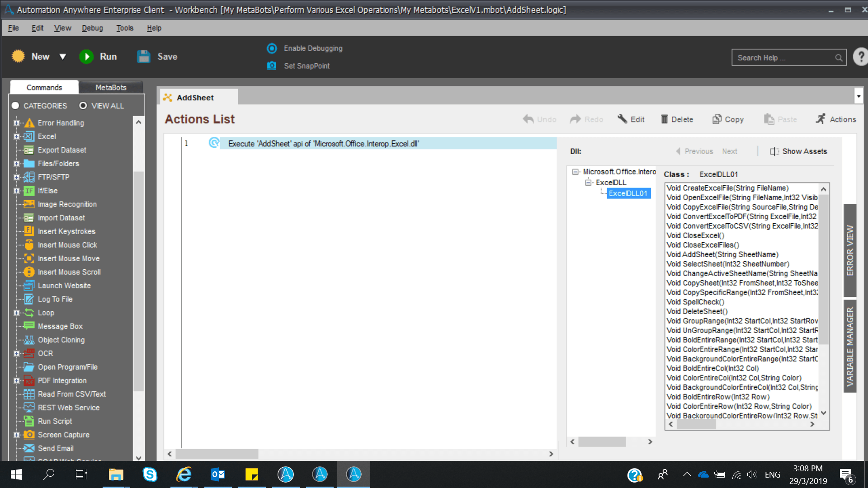This screenshot has width=868, height=488.
Task: Click the Search Help magnifier icon
Action: tap(839, 58)
